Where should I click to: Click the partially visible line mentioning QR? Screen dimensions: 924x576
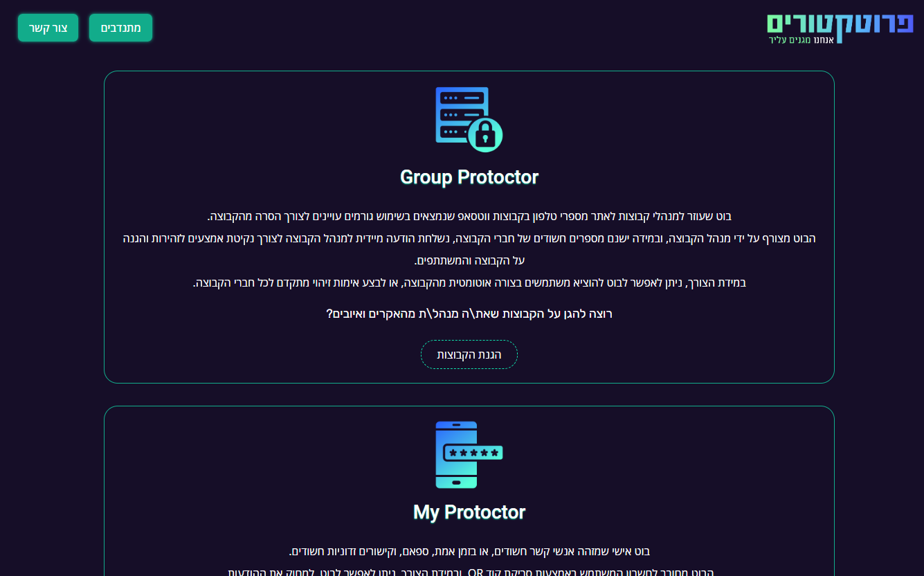[x=469, y=572]
